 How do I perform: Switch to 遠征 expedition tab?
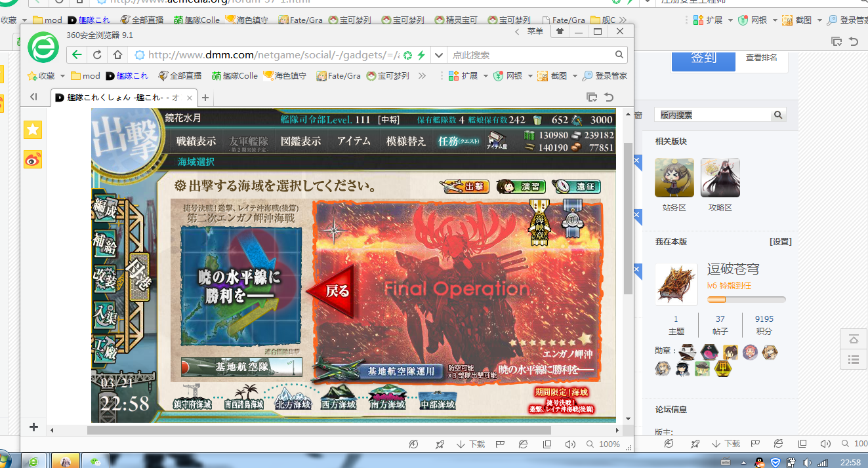pyautogui.click(x=576, y=186)
